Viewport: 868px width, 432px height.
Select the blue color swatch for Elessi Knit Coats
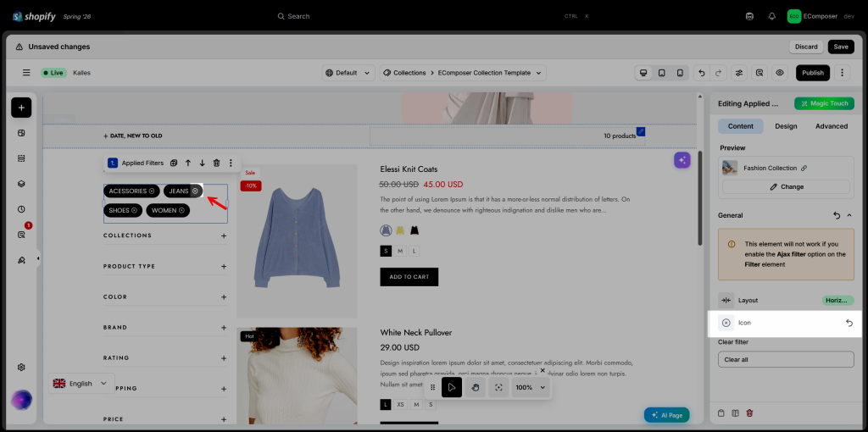pyautogui.click(x=386, y=230)
